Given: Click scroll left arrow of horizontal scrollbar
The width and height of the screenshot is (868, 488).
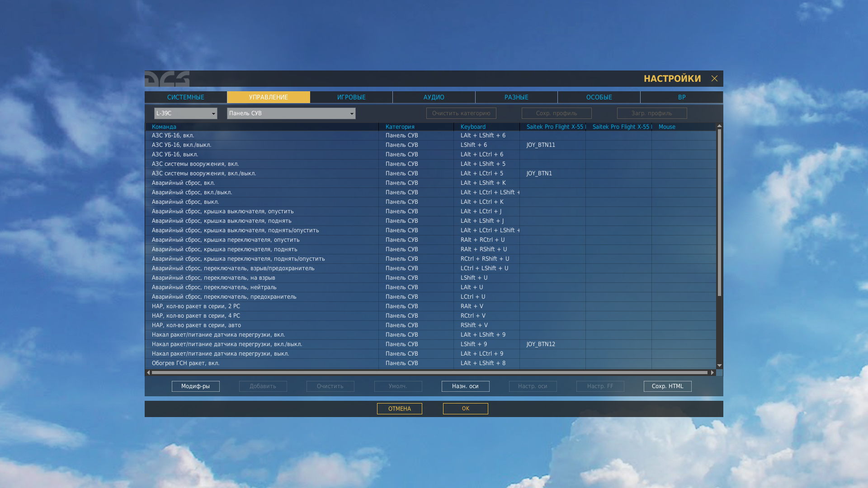Looking at the screenshot, I should coord(148,373).
